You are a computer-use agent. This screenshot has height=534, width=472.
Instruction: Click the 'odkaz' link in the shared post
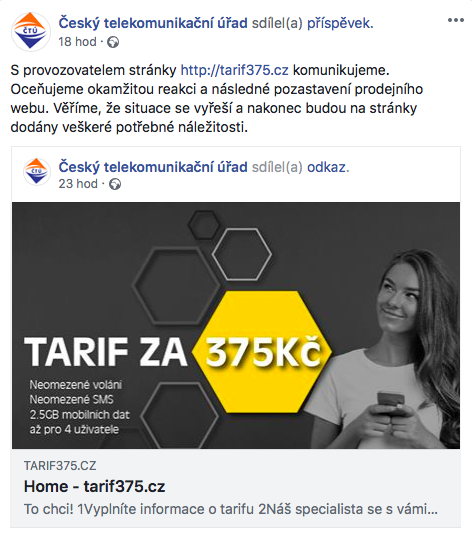click(328, 167)
